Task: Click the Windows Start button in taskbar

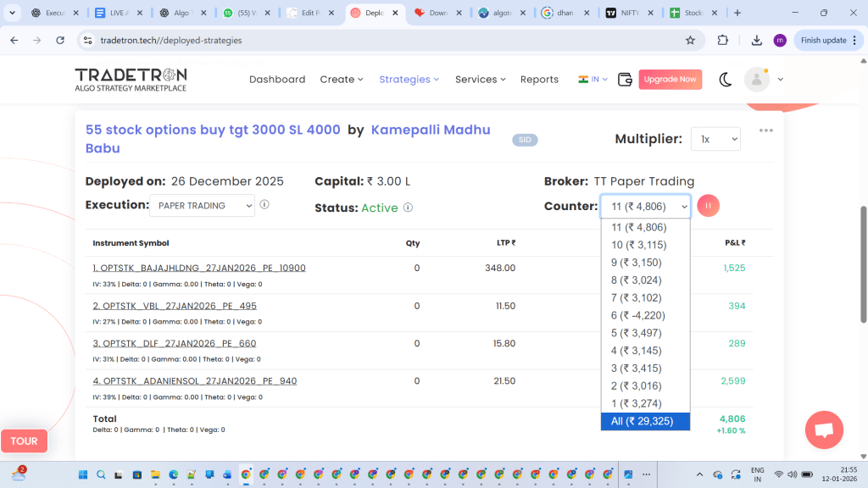Action: point(83,474)
